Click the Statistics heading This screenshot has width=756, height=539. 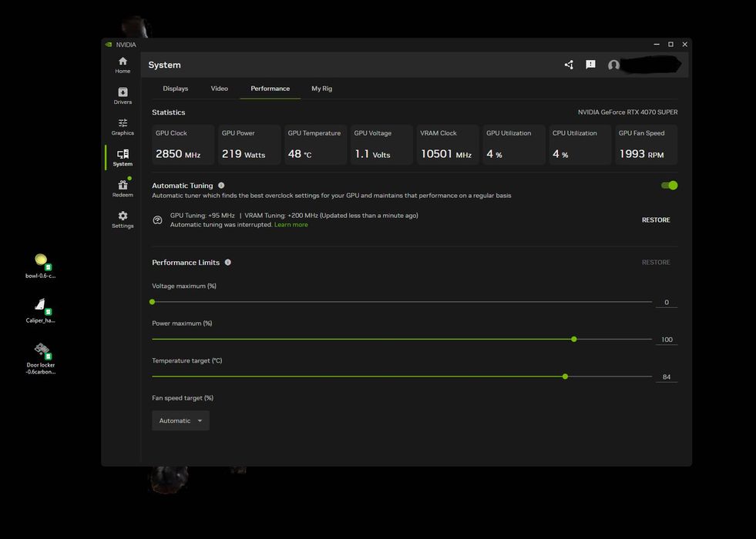coord(168,112)
